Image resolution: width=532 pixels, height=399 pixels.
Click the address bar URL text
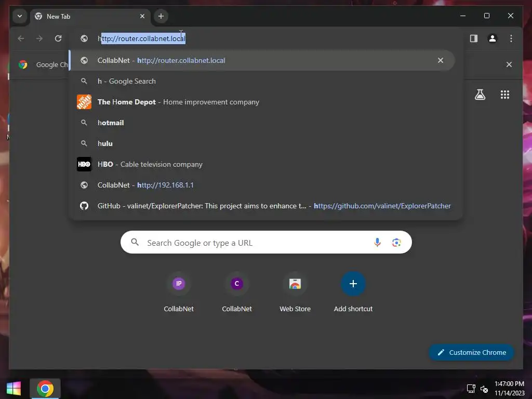pyautogui.click(x=141, y=38)
